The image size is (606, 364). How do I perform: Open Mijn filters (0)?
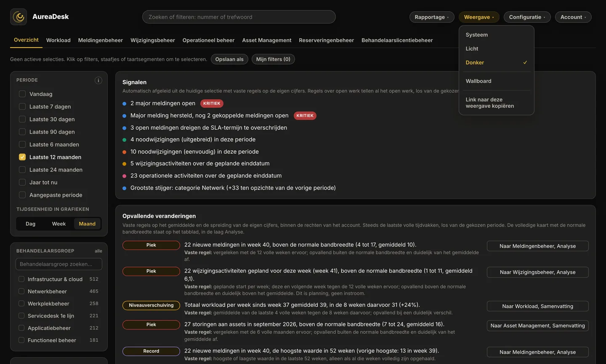[273, 59]
